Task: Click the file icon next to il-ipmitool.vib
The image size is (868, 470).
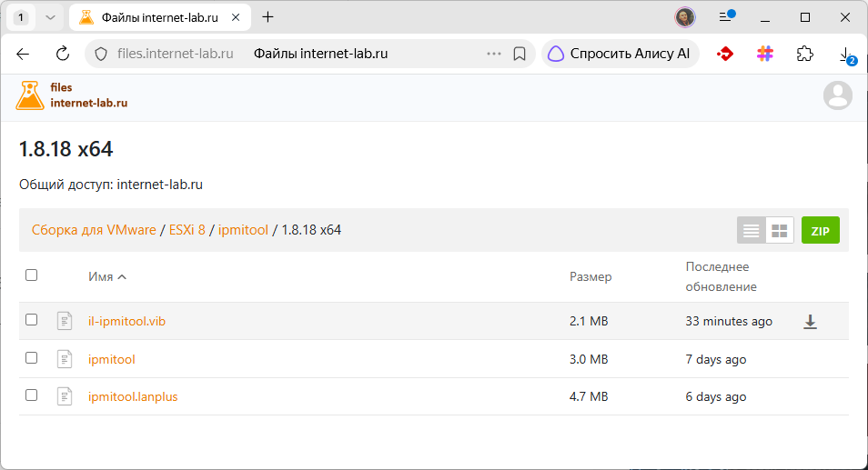Action: 65,321
